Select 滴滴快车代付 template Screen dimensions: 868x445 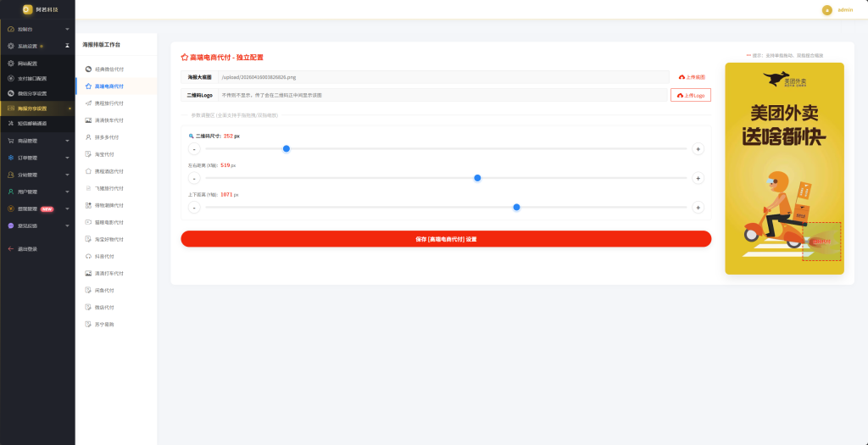point(115,120)
